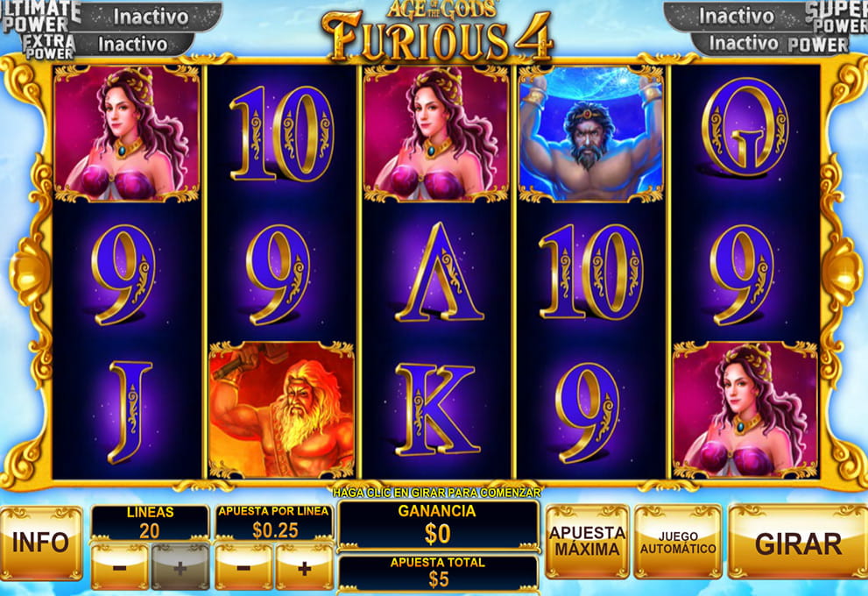Click the blue Atlas god symbol
Viewport: 868px width, 596px height.
pos(590,133)
